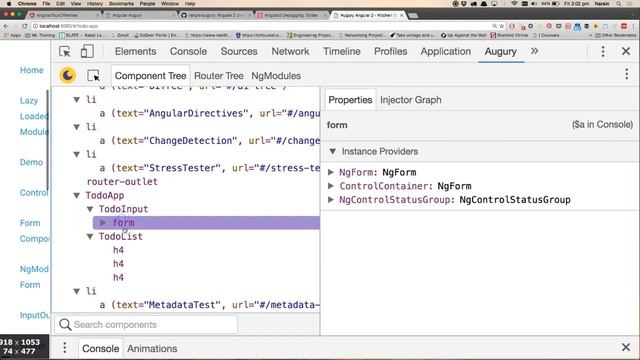Click the search magnifier icon
The width and height of the screenshot is (640, 360).
[65, 324]
